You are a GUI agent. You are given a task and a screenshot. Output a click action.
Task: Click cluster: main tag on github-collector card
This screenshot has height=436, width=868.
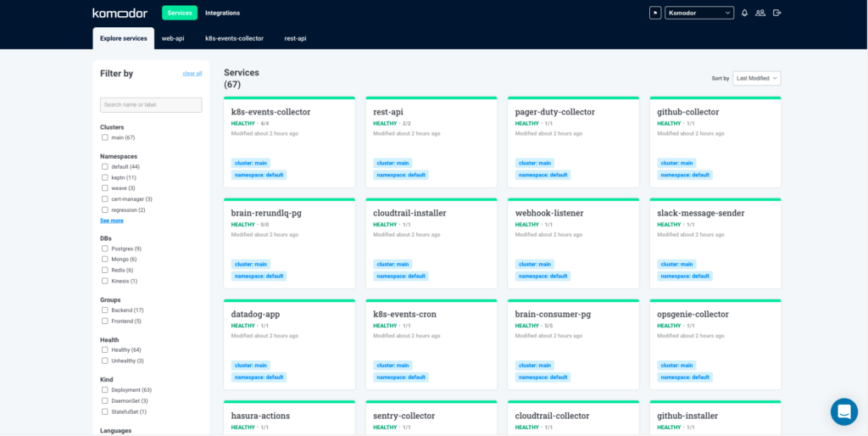[676, 163]
